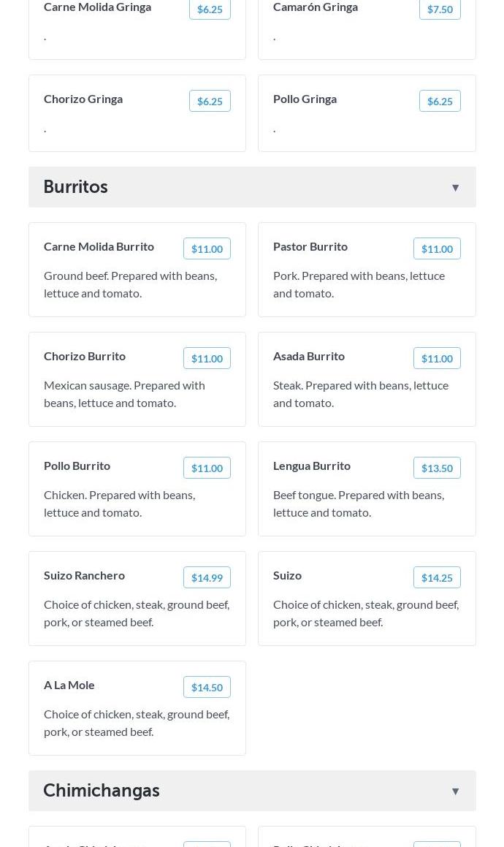The width and height of the screenshot is (504, 847).
Task: Select the Lengua Burrito $13.50 price
Action: (x=437, y=468)
